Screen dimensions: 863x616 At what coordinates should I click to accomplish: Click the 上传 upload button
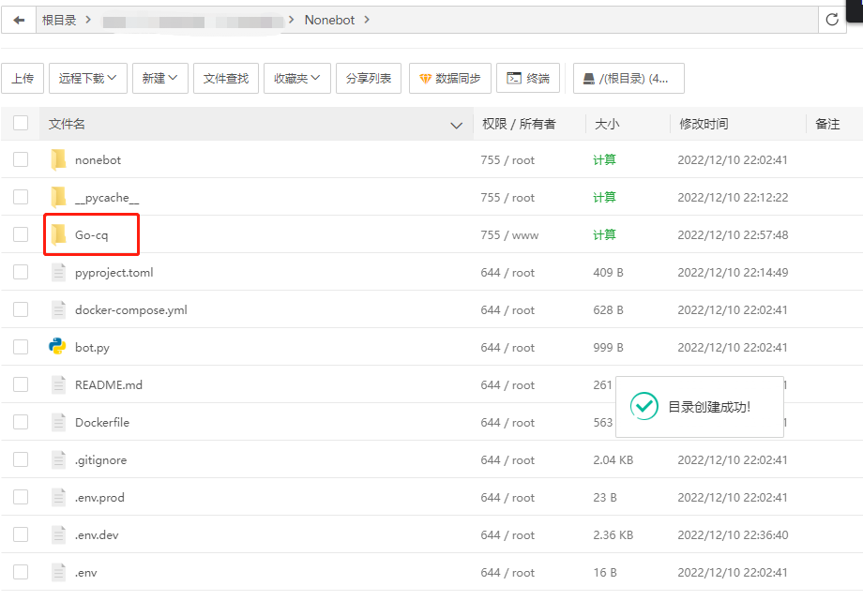click(x=23, y=78)
